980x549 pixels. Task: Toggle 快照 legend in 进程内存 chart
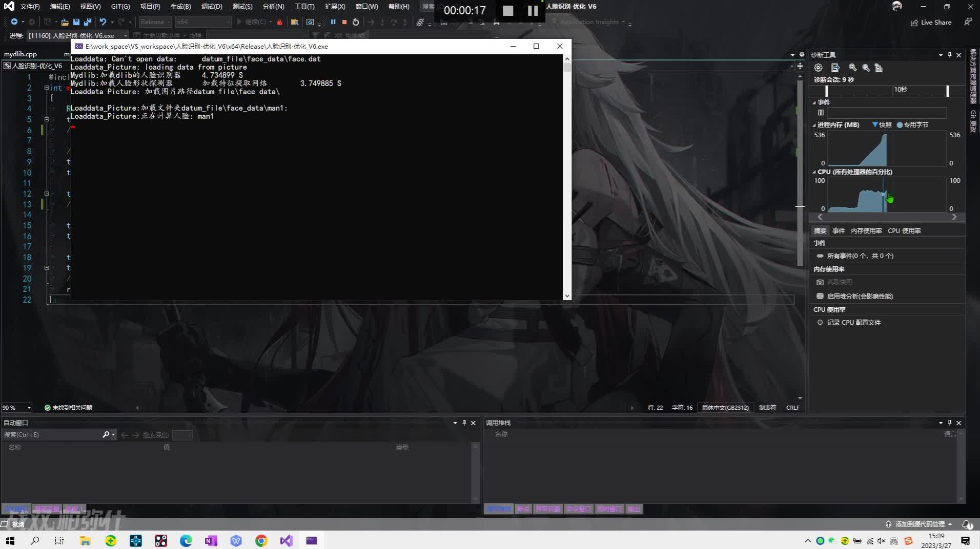click(883, 124)
